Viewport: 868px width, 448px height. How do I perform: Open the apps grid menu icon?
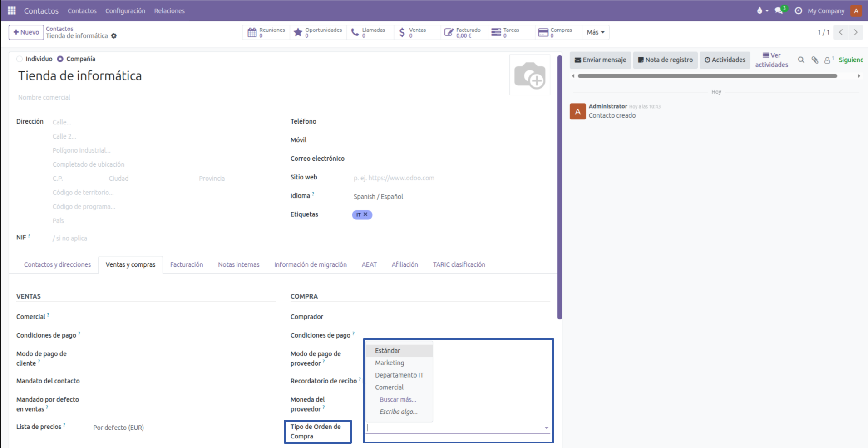click(x=12, y=10)
